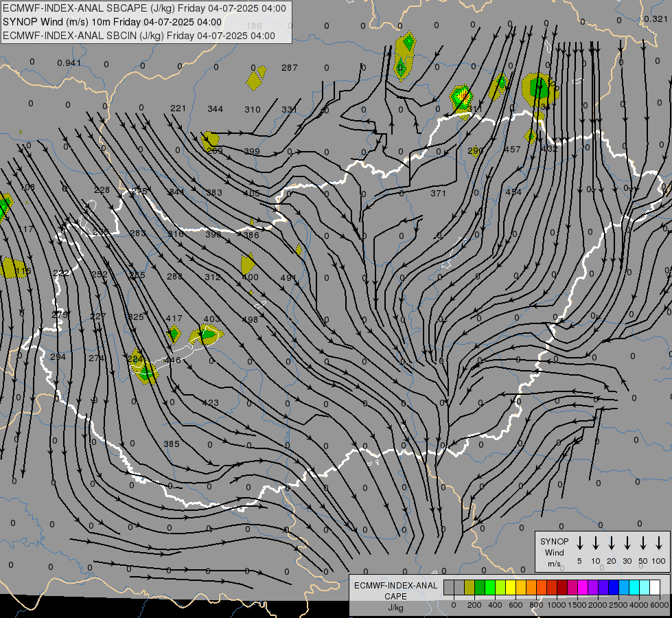
Task: Click the 385 grid value on map
Action: click(172, 444)
